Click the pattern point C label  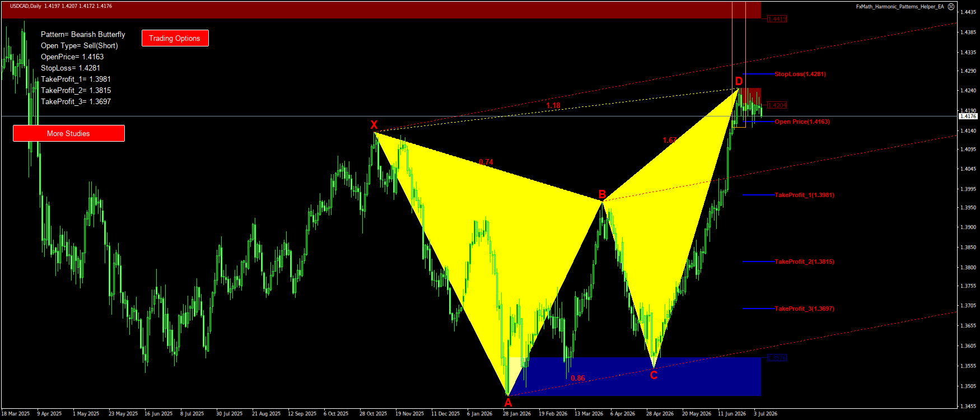coord(654,375)
